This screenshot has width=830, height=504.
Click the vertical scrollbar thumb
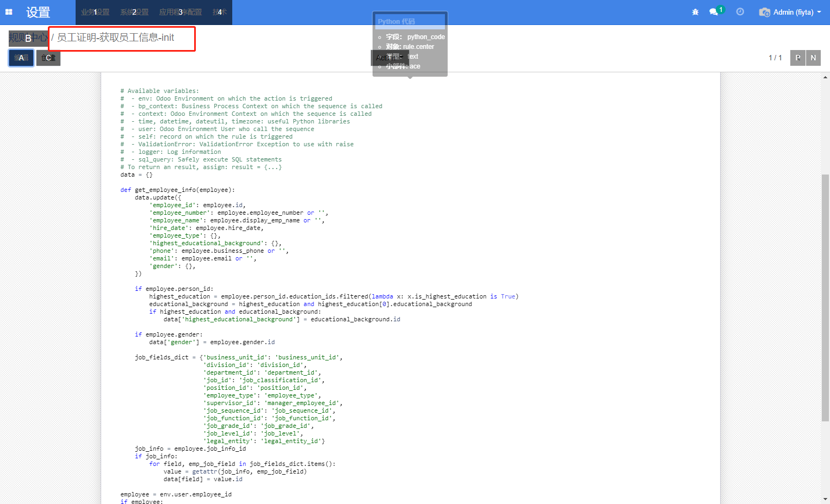826,298
